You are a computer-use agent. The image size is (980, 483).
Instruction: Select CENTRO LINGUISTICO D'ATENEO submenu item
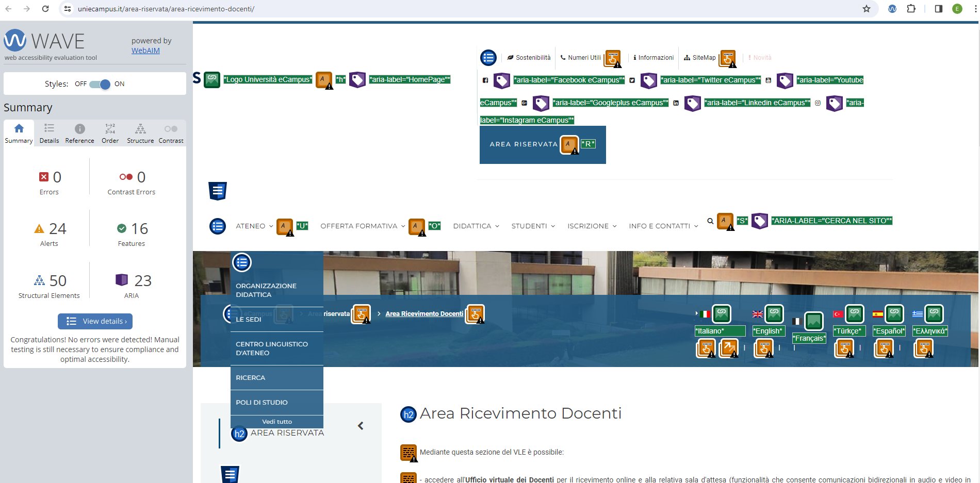(277, 348)
